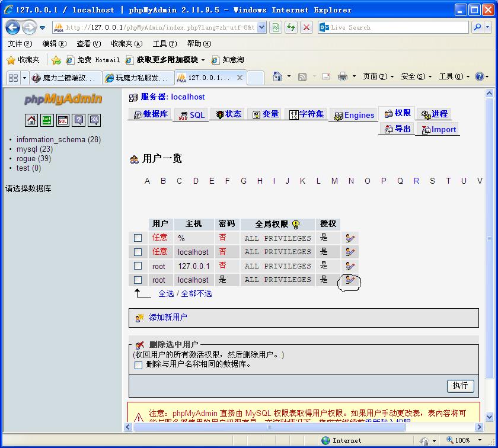Edit privileges icon for root at 127.0.0.1
Screen dimensions: 498x448
click(x=350, y=266)
